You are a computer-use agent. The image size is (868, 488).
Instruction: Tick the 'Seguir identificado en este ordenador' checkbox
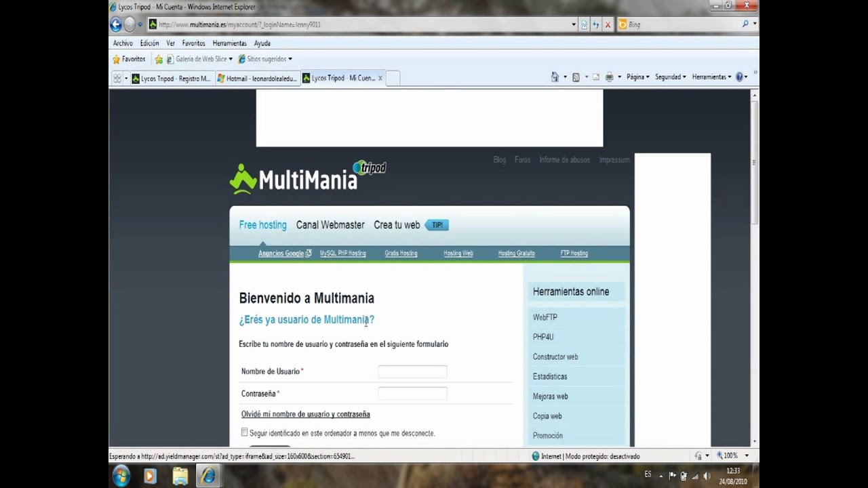pyautogui.click(x=245, y=432)
